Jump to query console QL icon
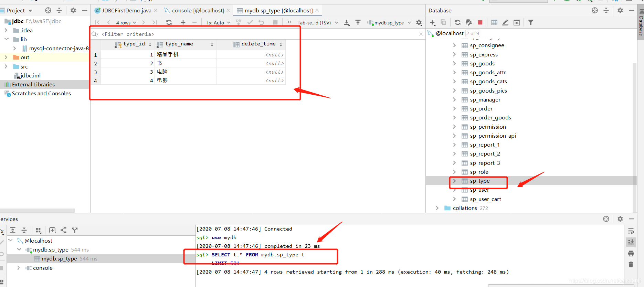The height and width of the screenshot is (287, 644). 517,22
